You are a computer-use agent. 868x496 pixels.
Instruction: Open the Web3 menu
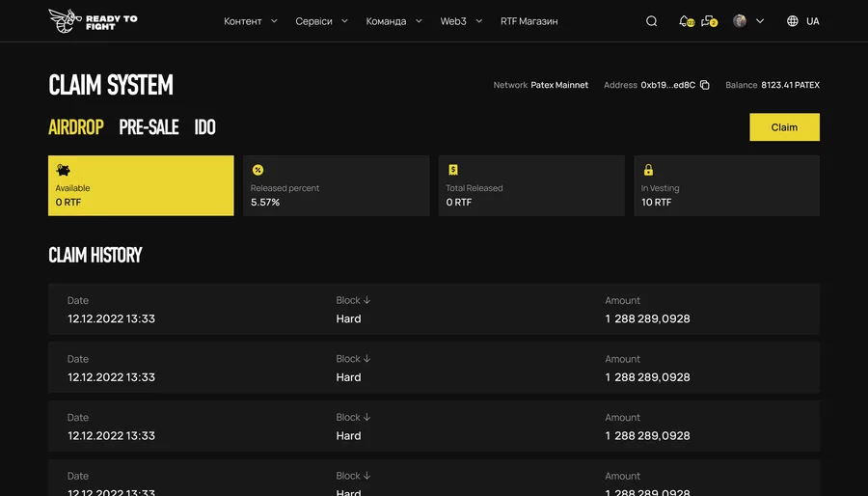[x=453, y=21]
